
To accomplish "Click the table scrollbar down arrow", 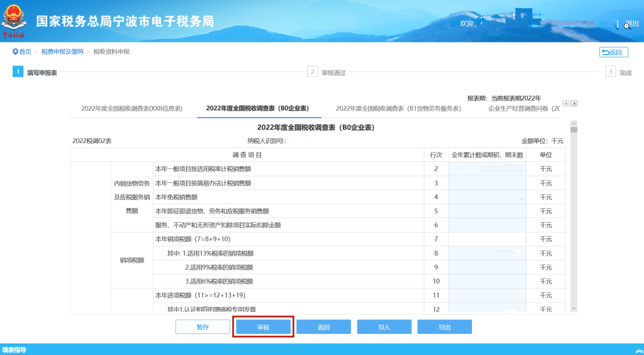I will click(x=574, y=308).
